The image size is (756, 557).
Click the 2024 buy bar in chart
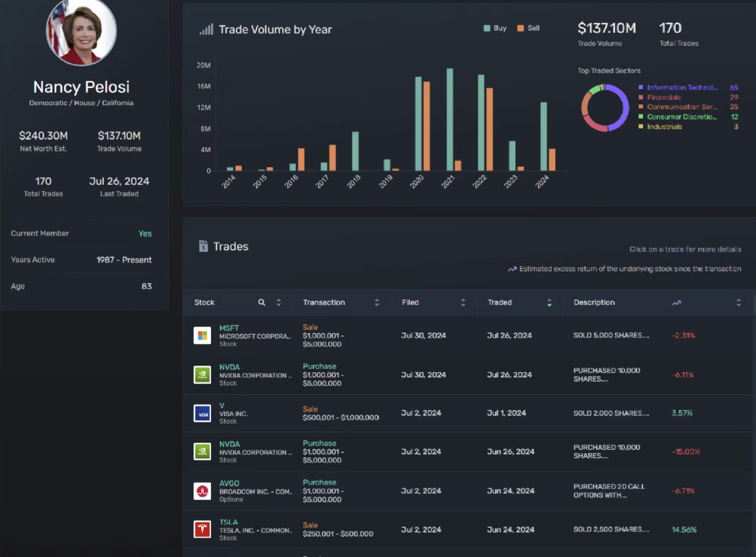coord(543,137)
